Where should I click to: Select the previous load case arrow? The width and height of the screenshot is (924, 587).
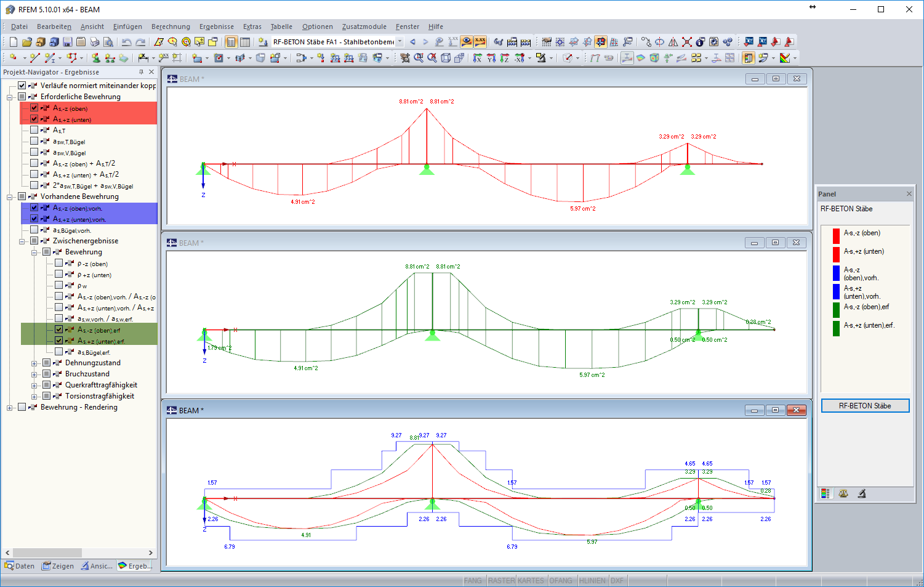412,42
